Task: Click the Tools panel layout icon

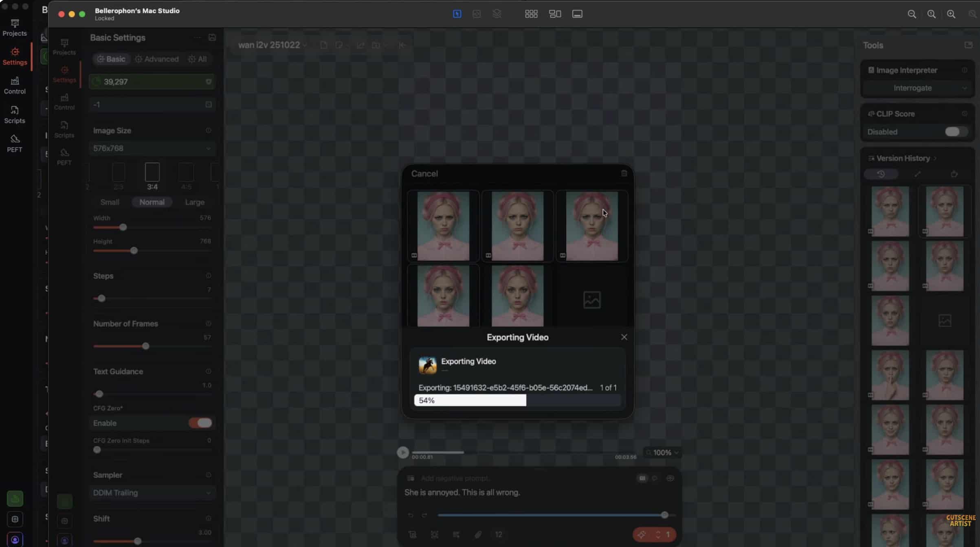Action: click(968, 45)
